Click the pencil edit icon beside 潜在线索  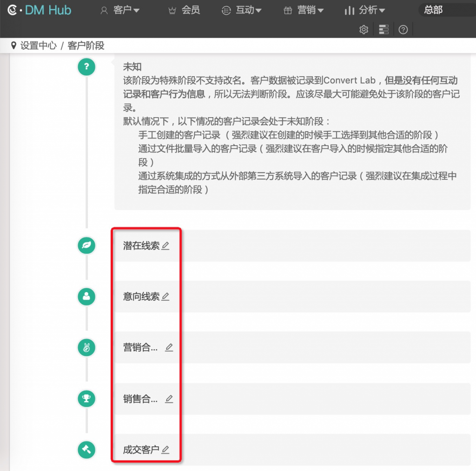(165, 246)
